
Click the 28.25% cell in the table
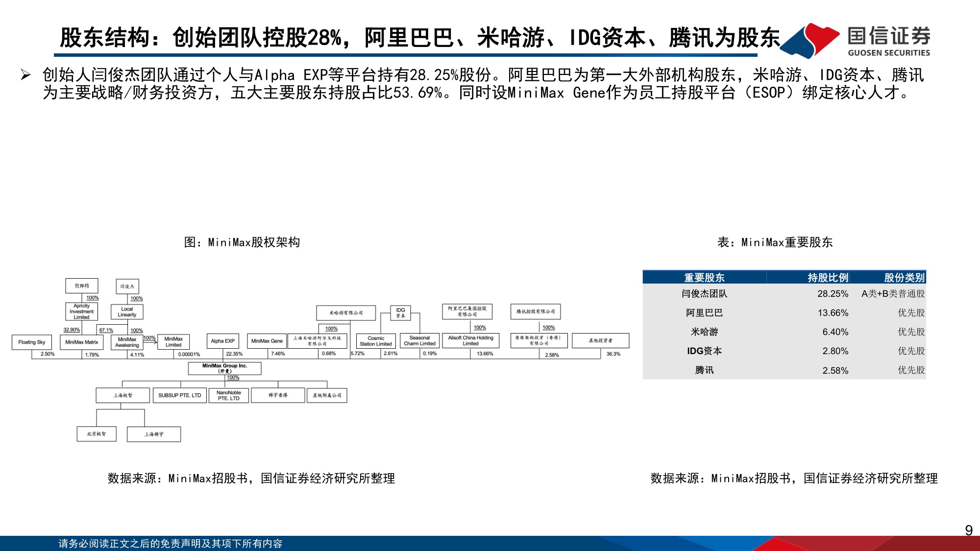[x=833, y=294]
